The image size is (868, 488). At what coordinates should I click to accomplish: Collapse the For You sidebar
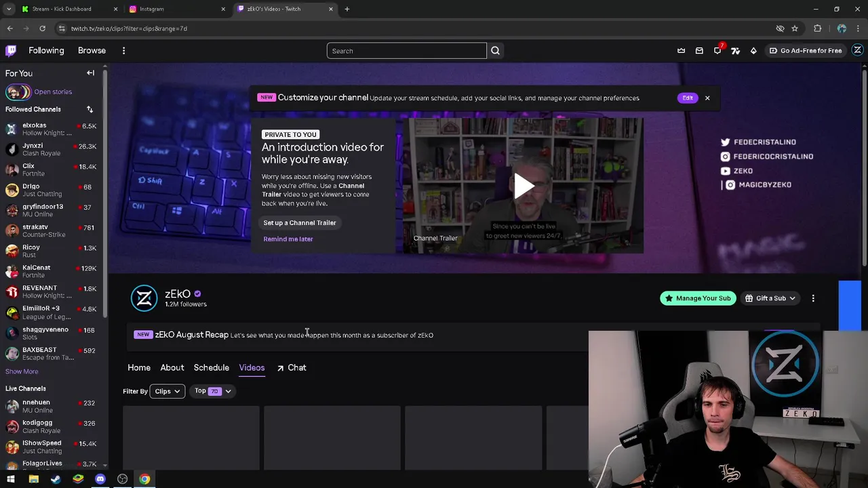pos(90,73)
